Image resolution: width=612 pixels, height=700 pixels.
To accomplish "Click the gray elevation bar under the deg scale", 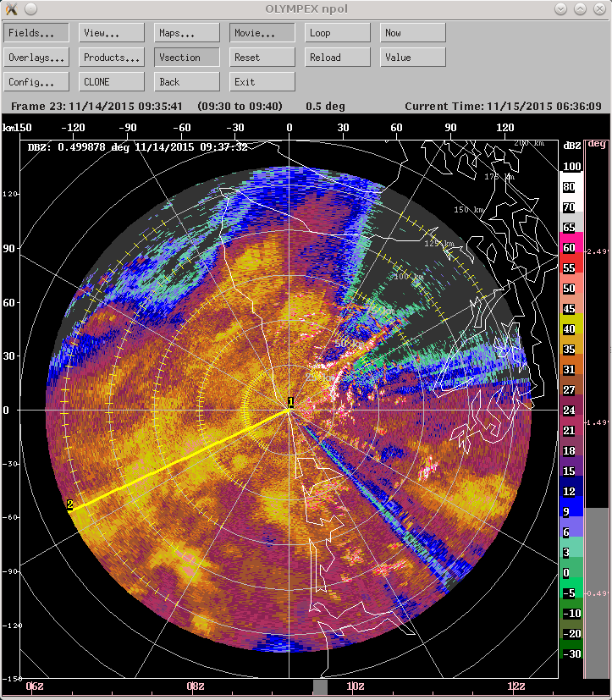I will pos(597,593).
